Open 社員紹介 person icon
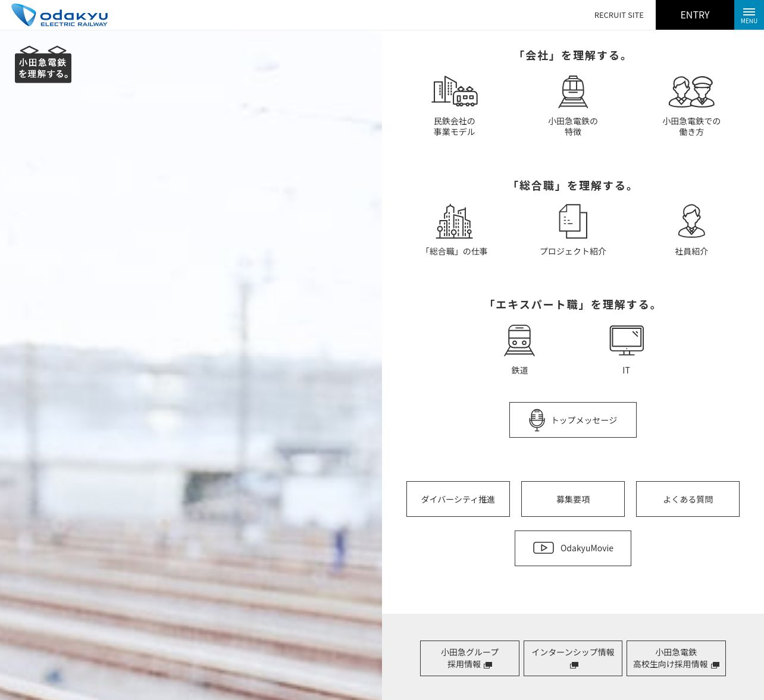Screen dimensions: 764x700 click(x=691, y=221)
